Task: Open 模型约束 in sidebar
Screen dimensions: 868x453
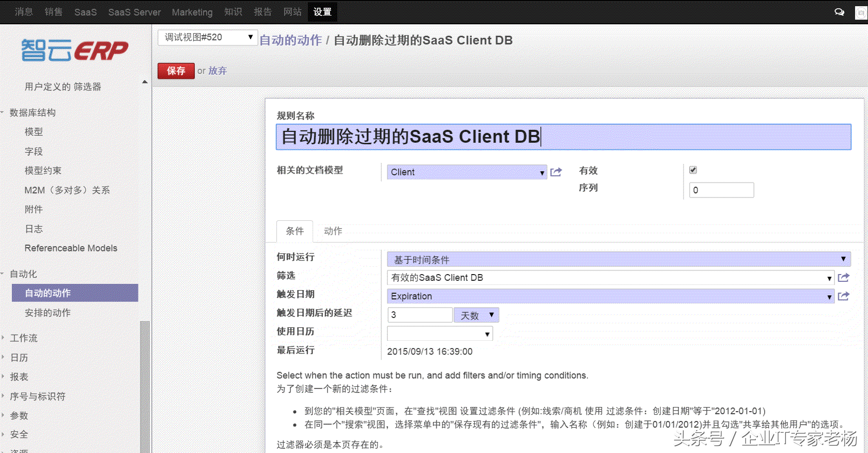Action: coord(43,171)
